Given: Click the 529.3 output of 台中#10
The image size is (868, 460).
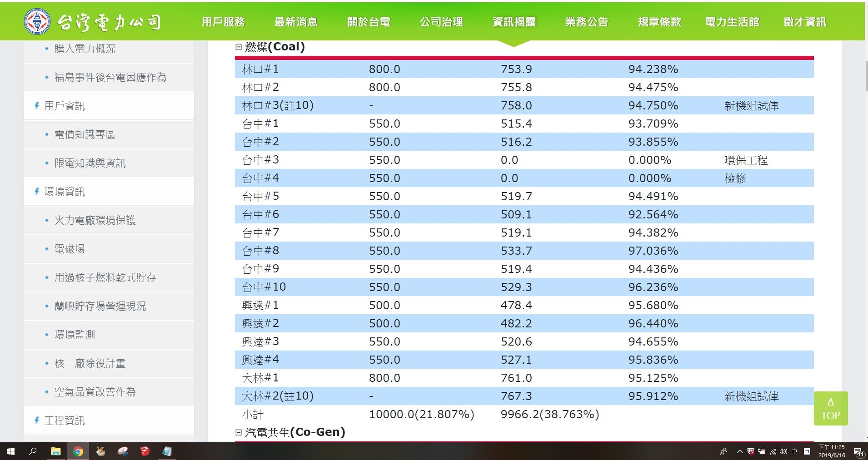Looking at the screenshot, I should point(516,287).
